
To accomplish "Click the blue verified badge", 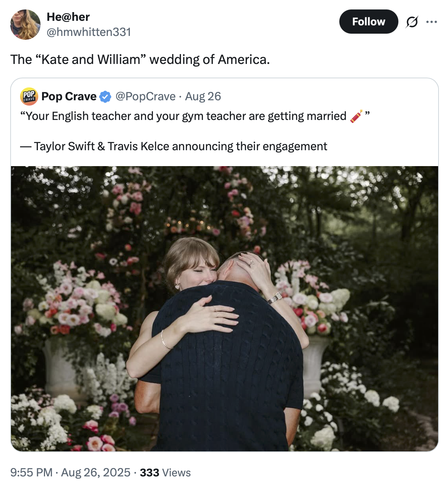I will pos(105,97).
